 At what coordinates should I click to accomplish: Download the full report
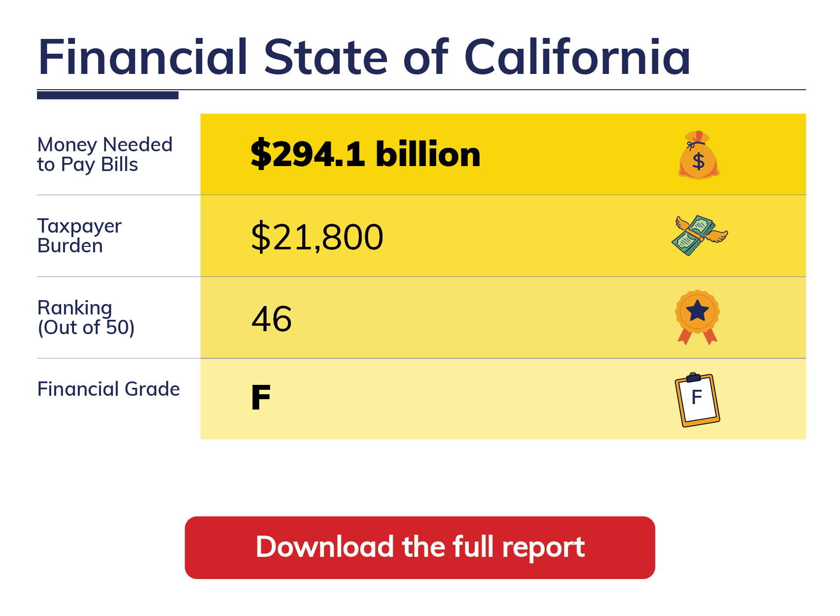point(420,547)
